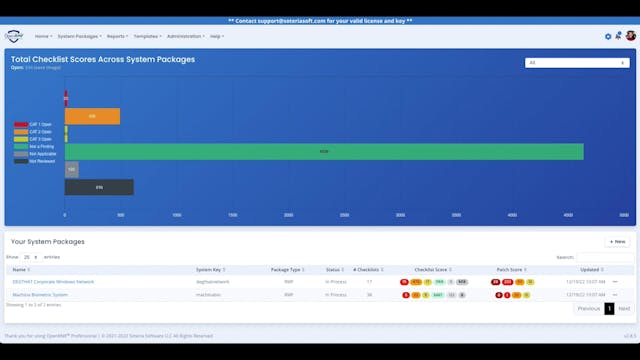640x360 pixels.
Task: Click the OpenRMF shield logo
Action: (x=14, y=36)
